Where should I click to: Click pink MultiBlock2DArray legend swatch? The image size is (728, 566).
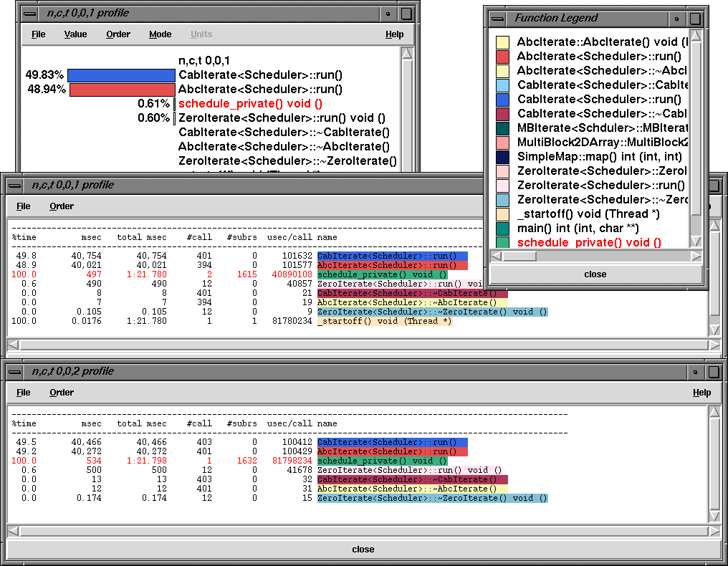[x=502, y=143]
